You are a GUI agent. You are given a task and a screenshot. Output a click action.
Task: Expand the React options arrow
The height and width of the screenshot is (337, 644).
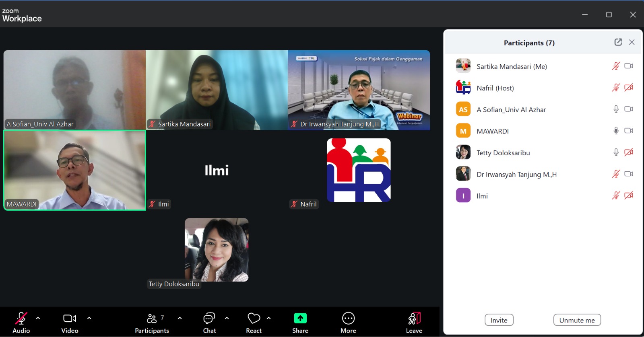click(x=268, y=318)
